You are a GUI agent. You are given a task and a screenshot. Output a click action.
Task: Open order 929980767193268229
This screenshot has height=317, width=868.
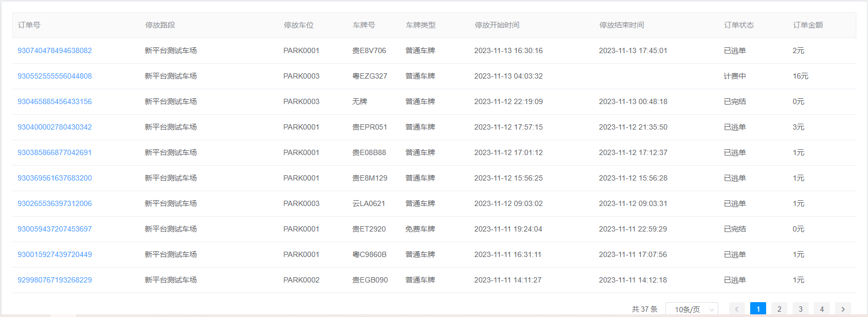click(x=55, y=280)
